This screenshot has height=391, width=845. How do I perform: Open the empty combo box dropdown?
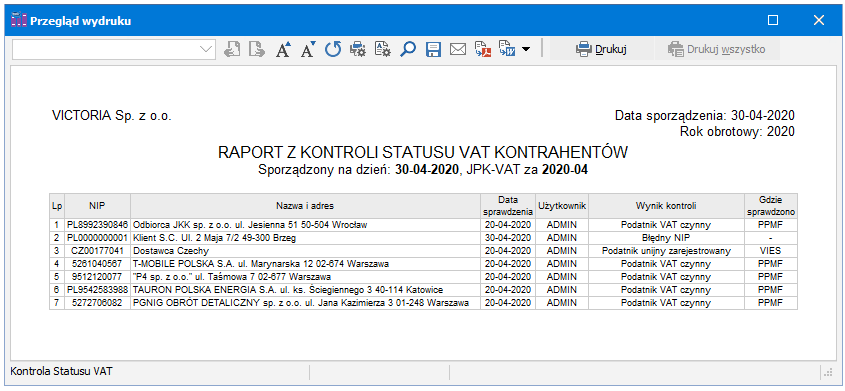point(206,50)
